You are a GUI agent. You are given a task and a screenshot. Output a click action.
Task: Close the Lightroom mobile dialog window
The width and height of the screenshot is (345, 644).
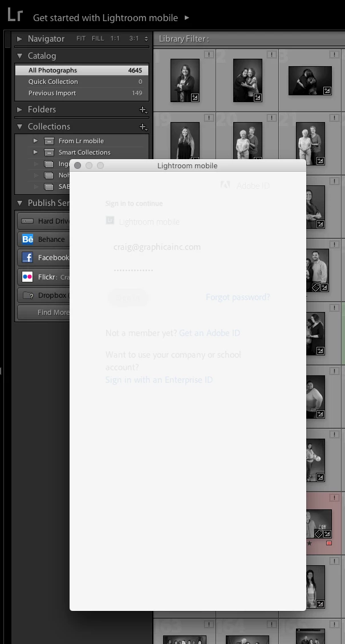(78, 165)
